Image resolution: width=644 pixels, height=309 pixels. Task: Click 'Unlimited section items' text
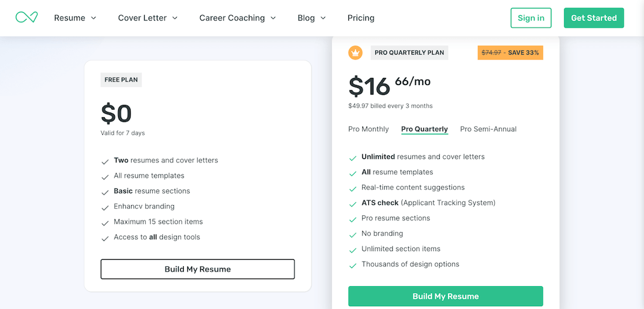click(401, 249)
